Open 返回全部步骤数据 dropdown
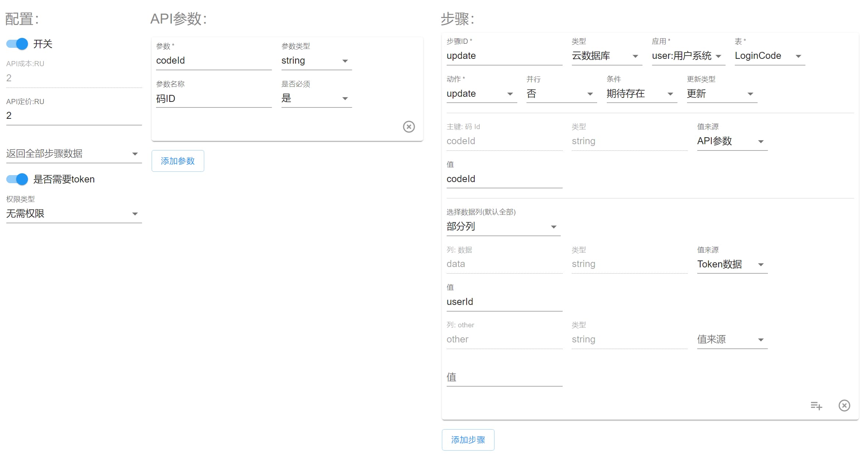Viewport: 868px width, 455px height. coord(74,154)
